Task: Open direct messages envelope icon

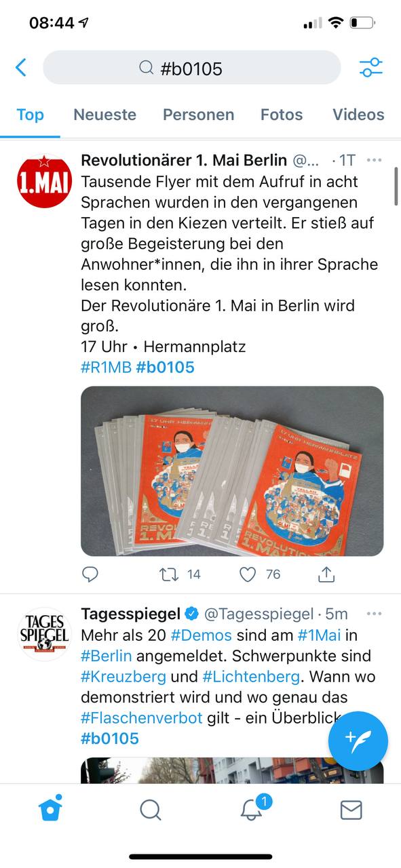Action: click(x=351, y=810)
